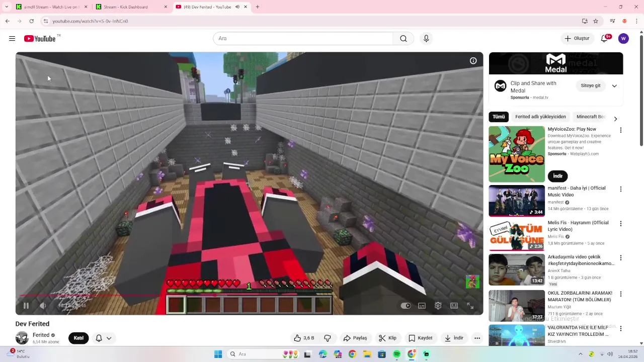Image resolution: width=644 pixels, height=362 pixels.
Task: Click the Oluştur create button
Action: [x=577, y=39]
